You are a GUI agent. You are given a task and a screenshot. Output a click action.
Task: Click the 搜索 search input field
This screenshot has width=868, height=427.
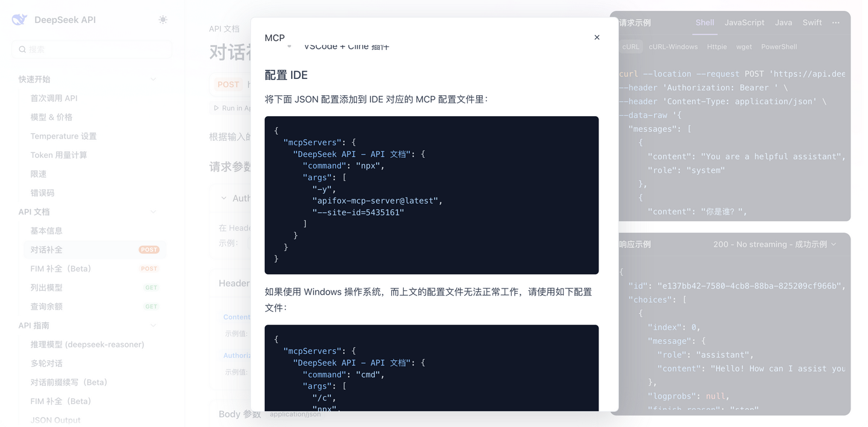pyautogui.click(x=90, y=49)
